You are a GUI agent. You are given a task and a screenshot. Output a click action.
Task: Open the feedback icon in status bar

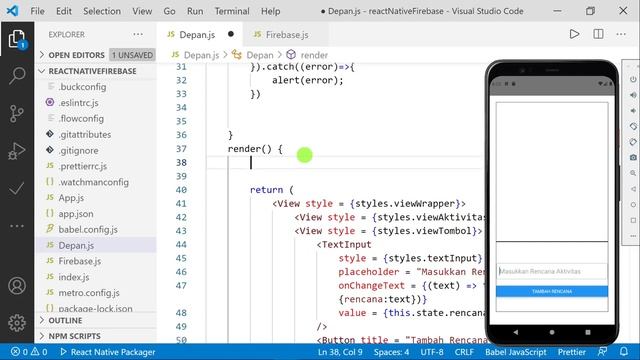(602, 352)
